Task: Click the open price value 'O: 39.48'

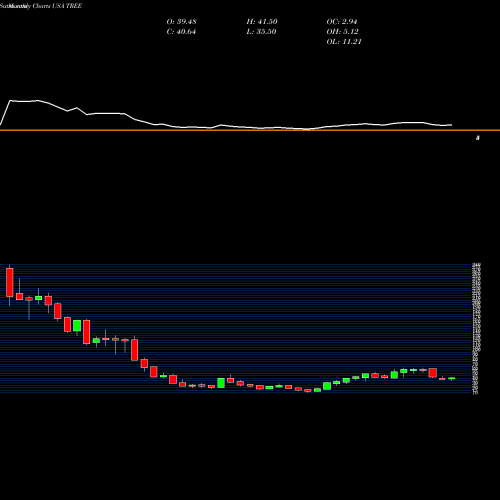Action: pos(181,22)
